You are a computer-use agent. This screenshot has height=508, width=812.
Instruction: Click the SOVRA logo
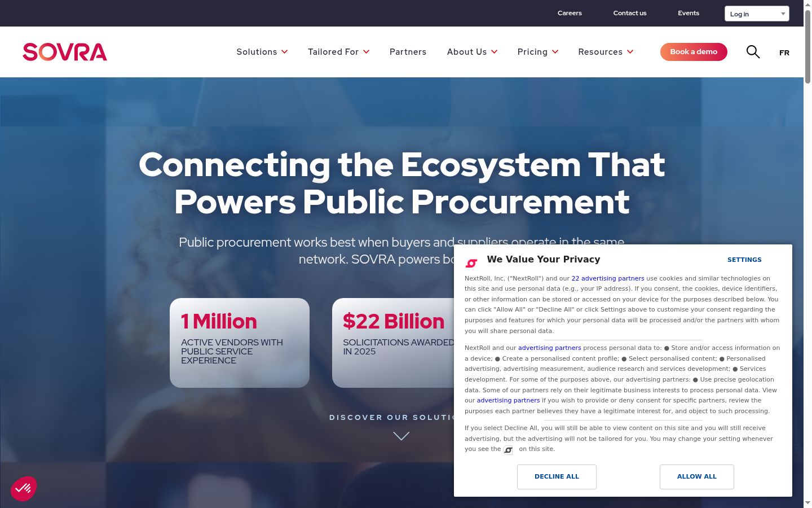click(x=65, y=52)
